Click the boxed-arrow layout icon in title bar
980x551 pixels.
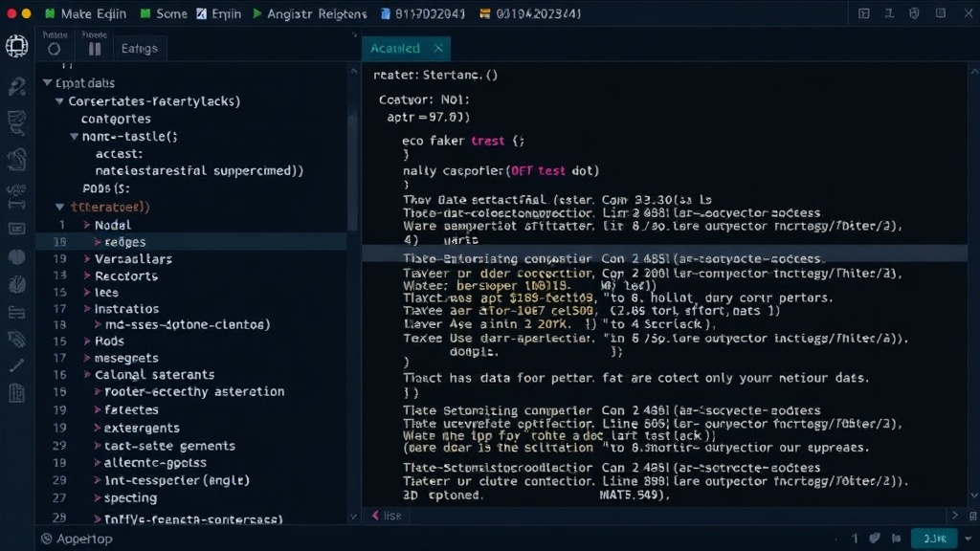click(x=864, y=13)
